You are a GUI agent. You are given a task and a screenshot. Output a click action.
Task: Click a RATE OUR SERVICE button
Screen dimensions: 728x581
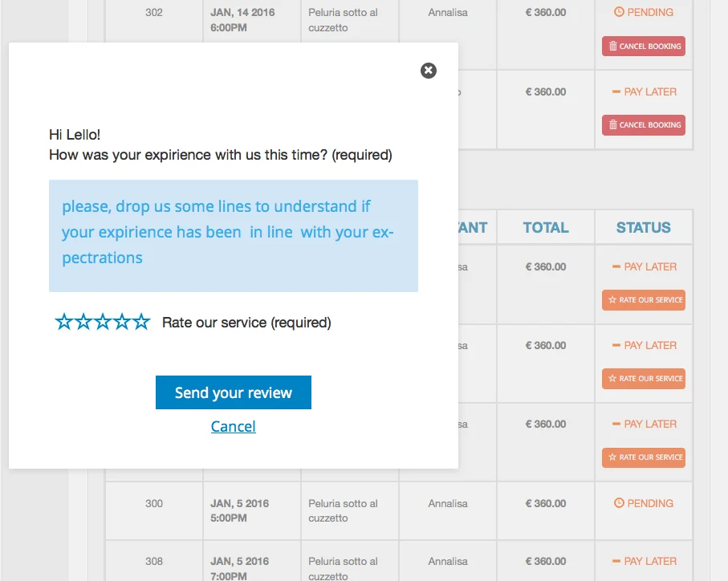click(643, 300)
